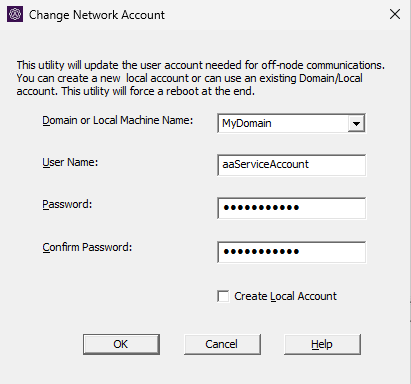Screen dimensions: 411x384
Task: Click the existing Domain/Local account description line
Action: [x=189, y=78]
